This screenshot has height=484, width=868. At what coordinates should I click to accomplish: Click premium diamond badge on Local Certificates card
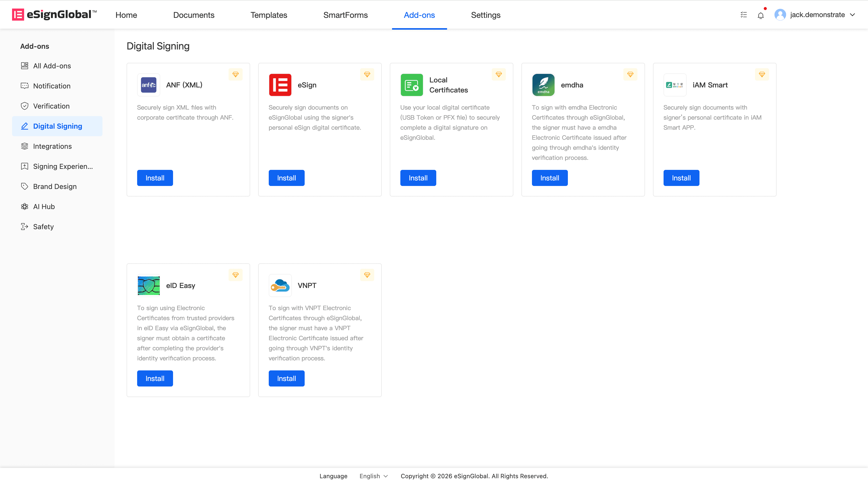click(x=499, y=74)
